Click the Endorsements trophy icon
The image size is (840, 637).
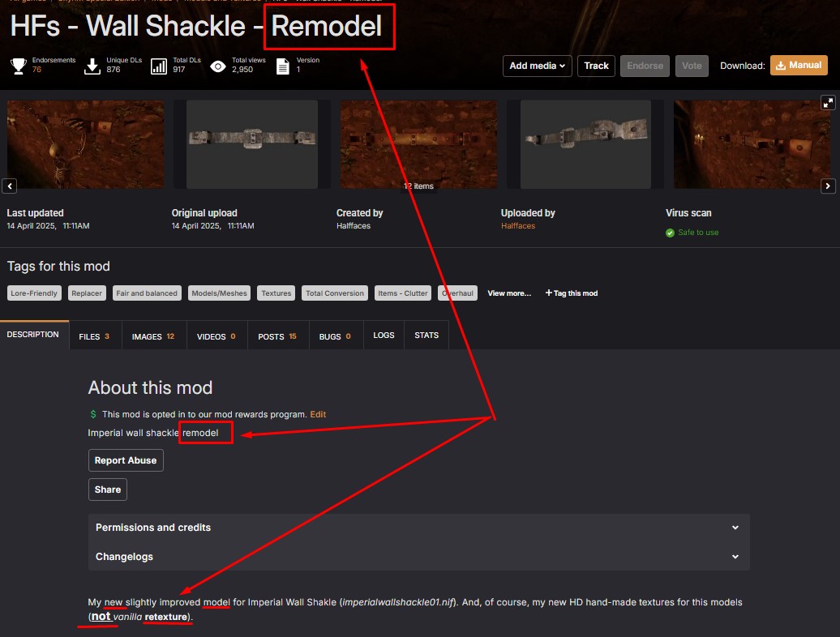[19, 66]
